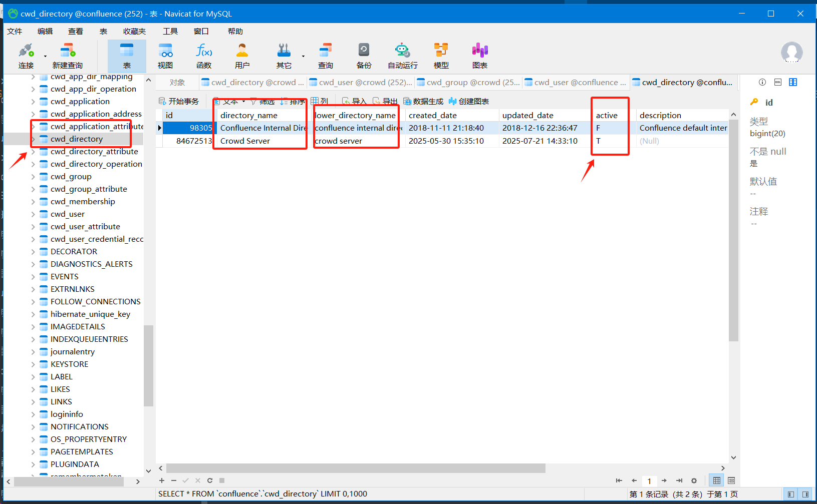Open the 模型 (Model) tool

[x=441, y=56]
